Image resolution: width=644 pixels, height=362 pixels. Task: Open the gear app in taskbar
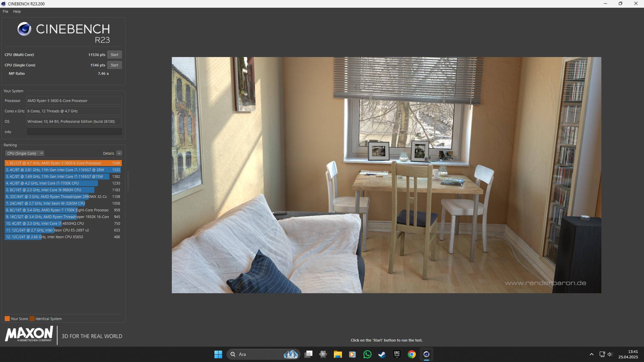point(323,354)
